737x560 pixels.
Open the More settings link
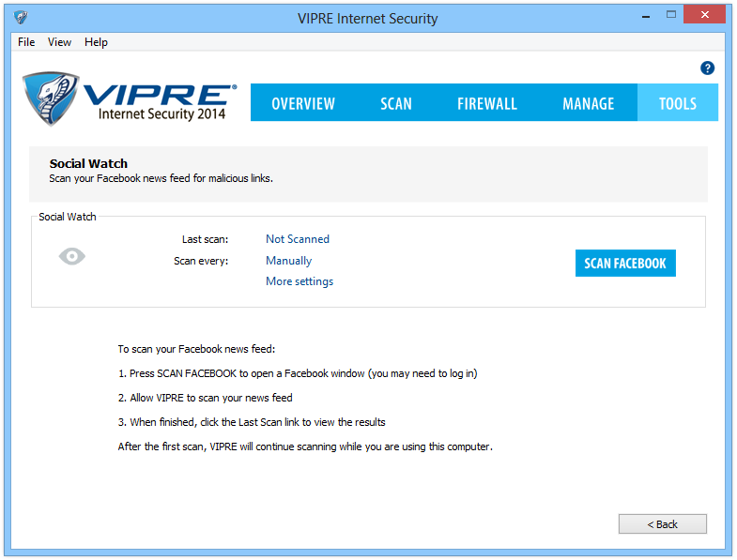pos(299,281)
